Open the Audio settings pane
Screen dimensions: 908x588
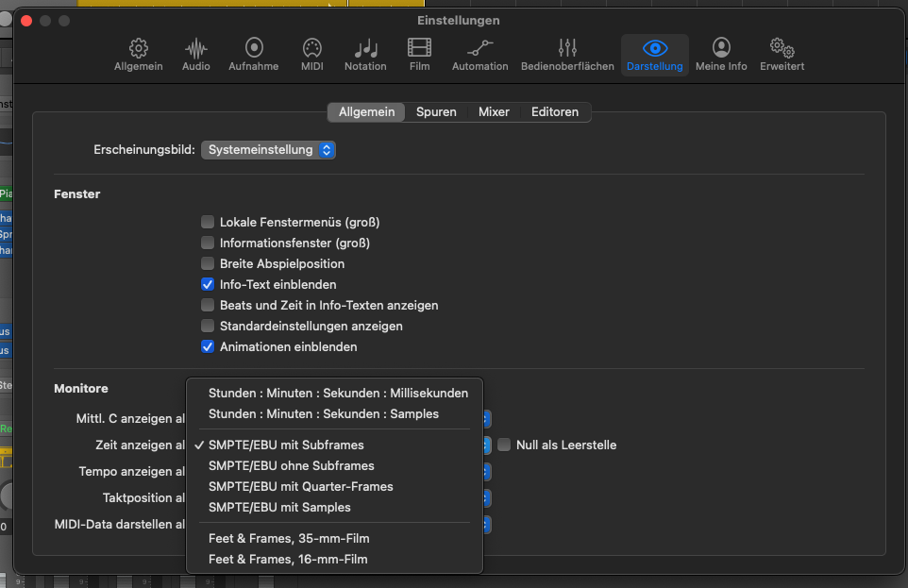click(x=196, y=55)
